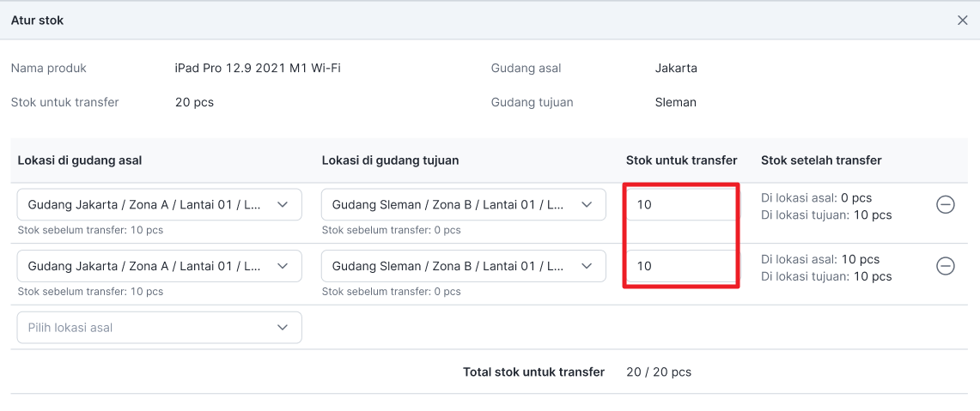Expand second row Gudang Jakarta dropdown
This screenshot has height=411, width=980.
[x=159, y=266]
